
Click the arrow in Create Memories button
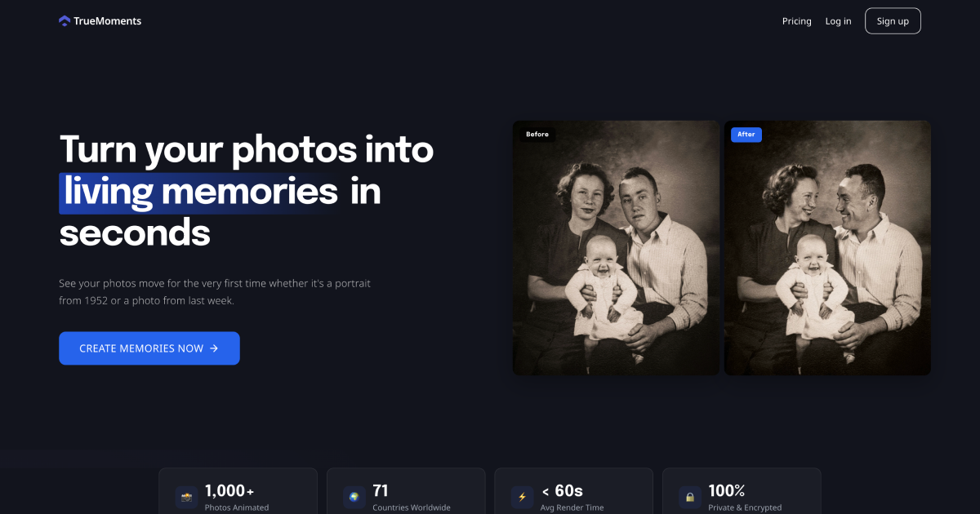[x=214, y=348]
